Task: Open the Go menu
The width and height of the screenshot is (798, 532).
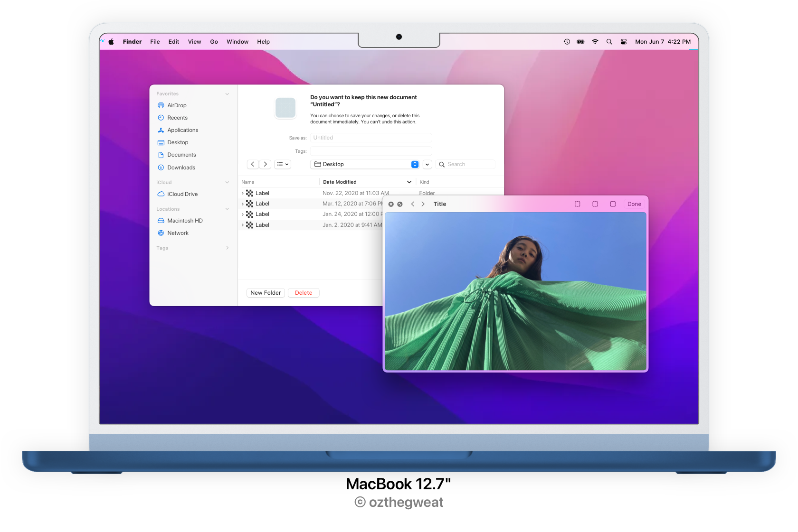Action: 214,41
